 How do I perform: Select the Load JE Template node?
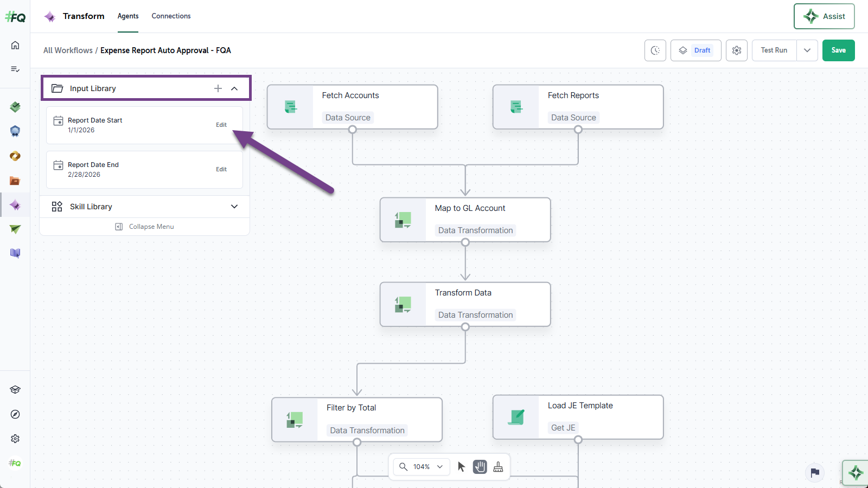[x=578, y=417]
